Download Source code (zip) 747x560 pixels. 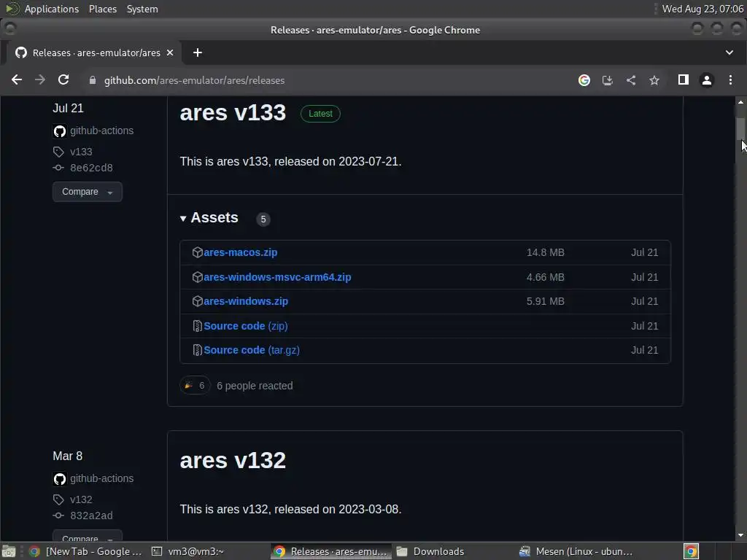pyautogui.click(x=246, y=326)
